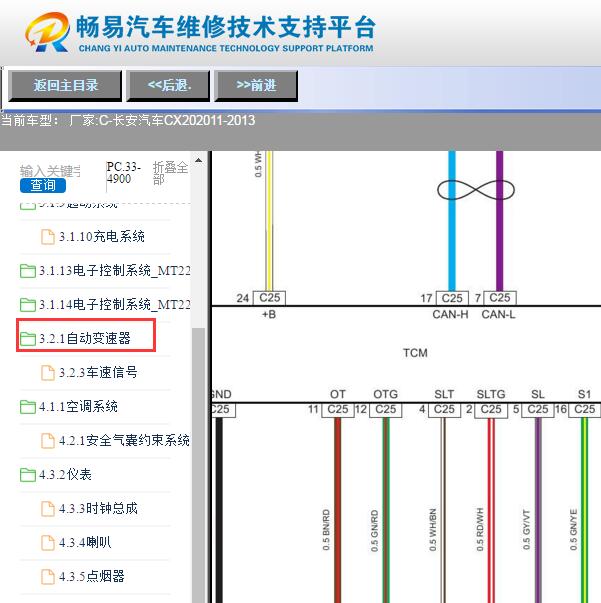Image resolution: width=601 pixels, height=603 pixels.
Task: Go forward with the >>前进 button
Action: [256, 85]
